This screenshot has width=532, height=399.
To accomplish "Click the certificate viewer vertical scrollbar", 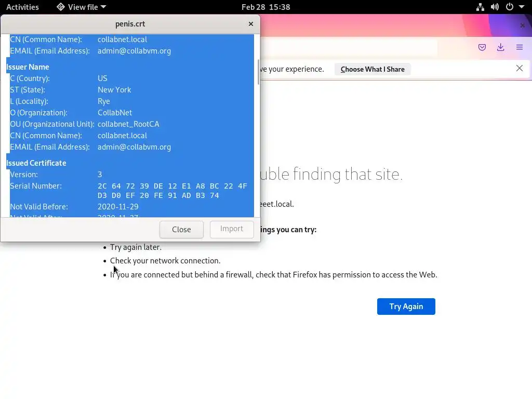I will pyautogui.click(x=259, y=72).
